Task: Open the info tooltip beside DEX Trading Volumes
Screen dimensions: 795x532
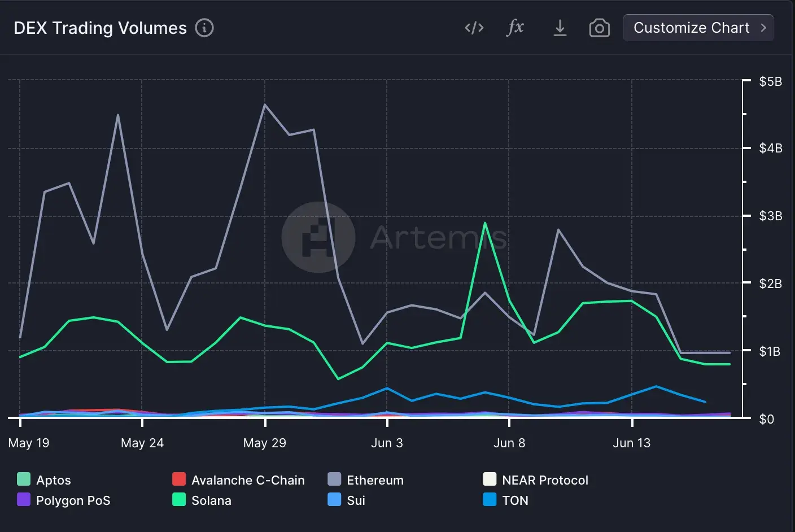Action: click(x=204, y=28)
